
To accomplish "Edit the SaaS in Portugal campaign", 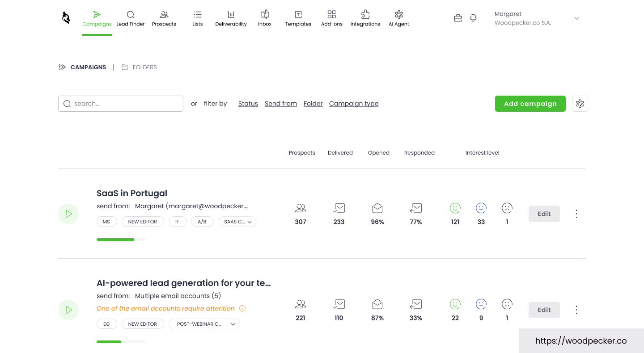I will (x=544, y=214).
